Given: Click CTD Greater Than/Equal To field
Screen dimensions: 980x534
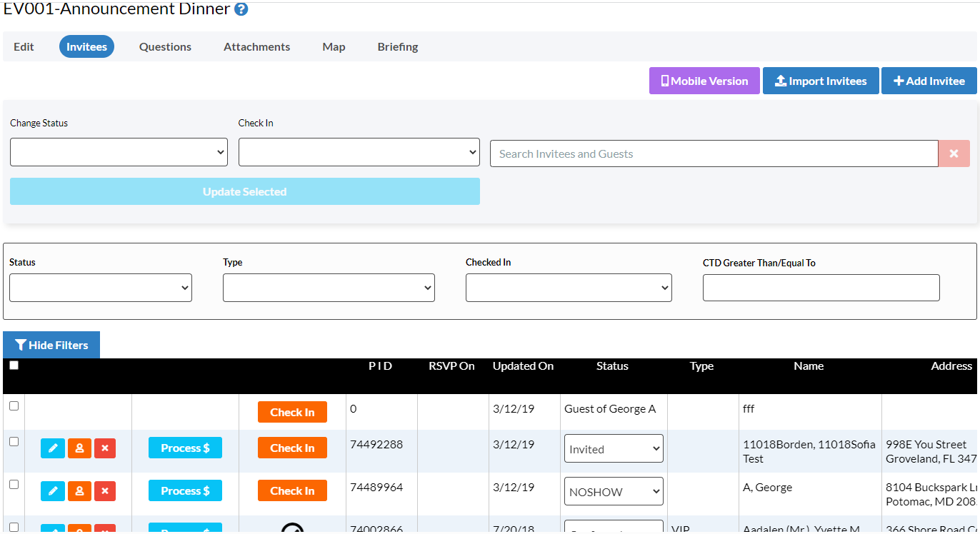Looking at the screenshot, I should click(821, 288).
